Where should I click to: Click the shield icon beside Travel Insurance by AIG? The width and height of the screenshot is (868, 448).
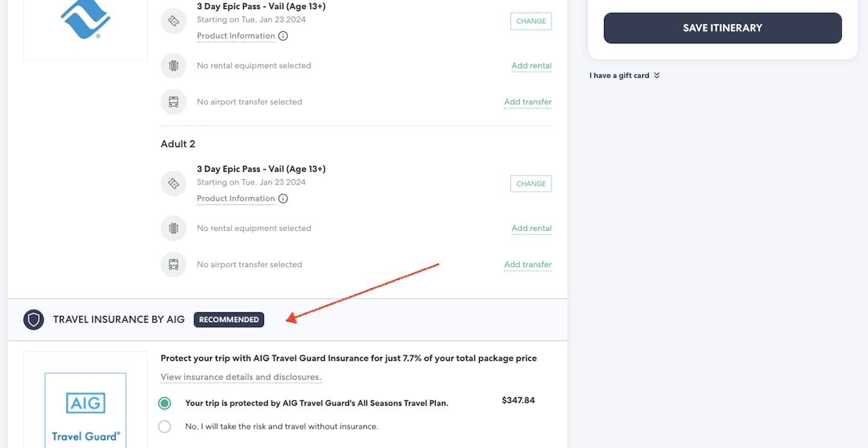34,320
